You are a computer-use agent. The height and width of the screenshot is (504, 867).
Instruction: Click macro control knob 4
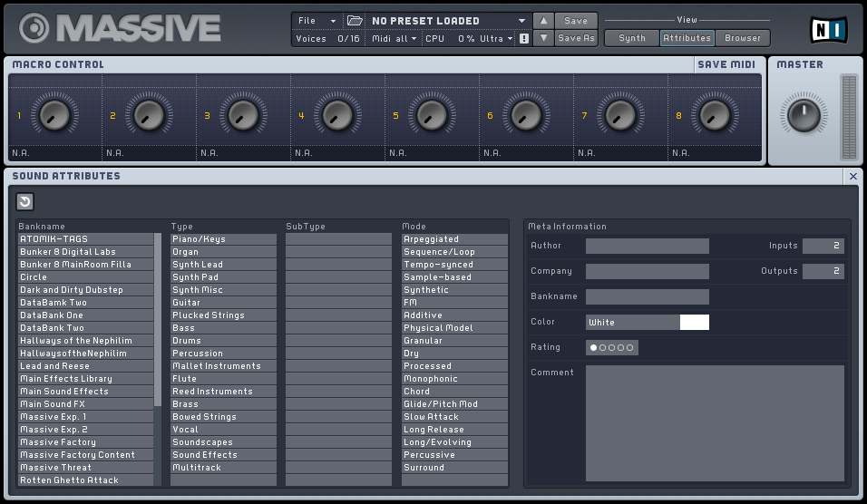coord(337,115)
